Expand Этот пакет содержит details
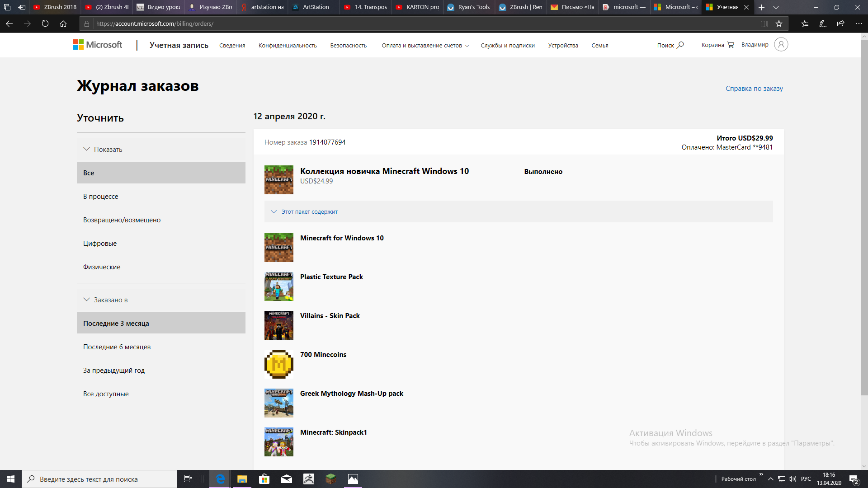The width and height of the screenshot is (868, 488). pos(519,211)
